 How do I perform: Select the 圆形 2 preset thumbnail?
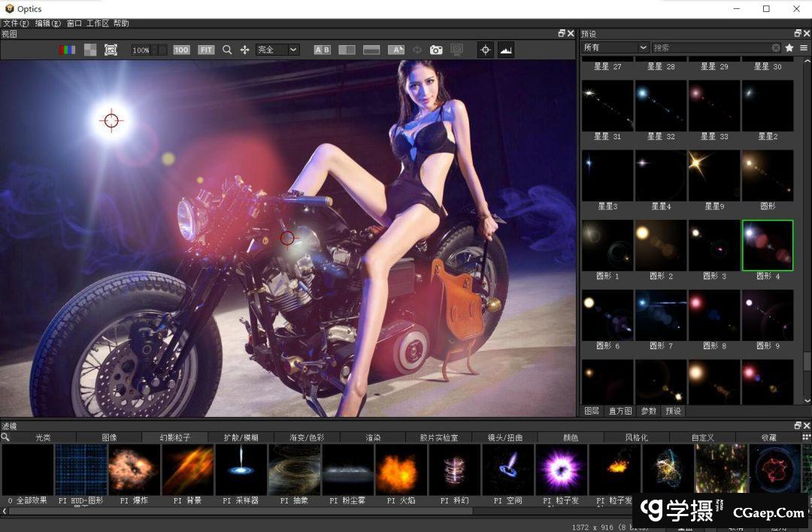coord(660,245)
